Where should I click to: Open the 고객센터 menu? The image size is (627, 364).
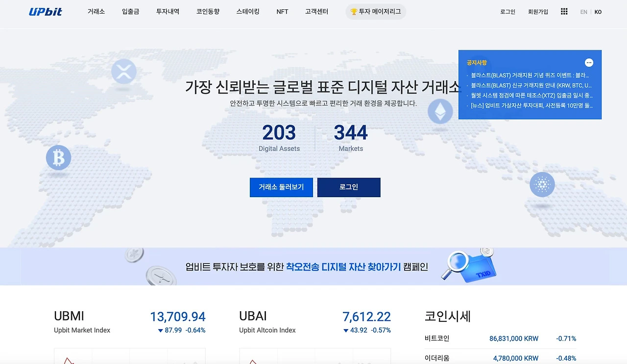point(316,11)
